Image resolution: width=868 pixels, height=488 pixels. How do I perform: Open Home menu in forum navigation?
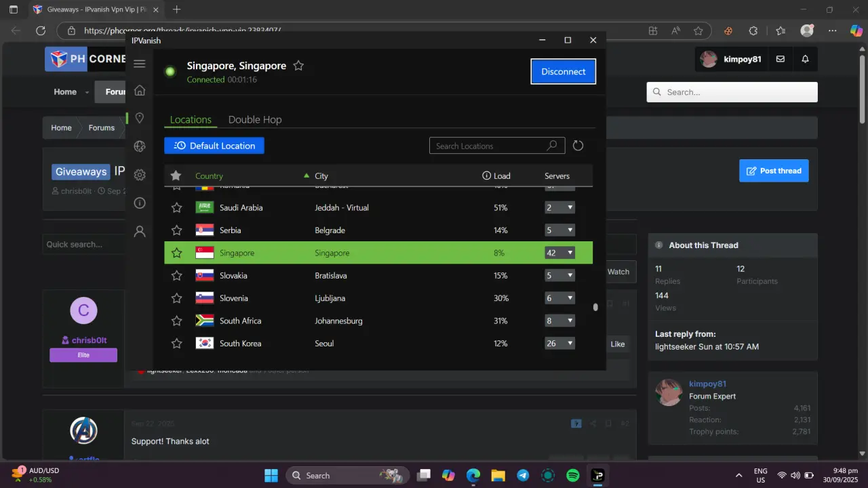tap(65, 91)
